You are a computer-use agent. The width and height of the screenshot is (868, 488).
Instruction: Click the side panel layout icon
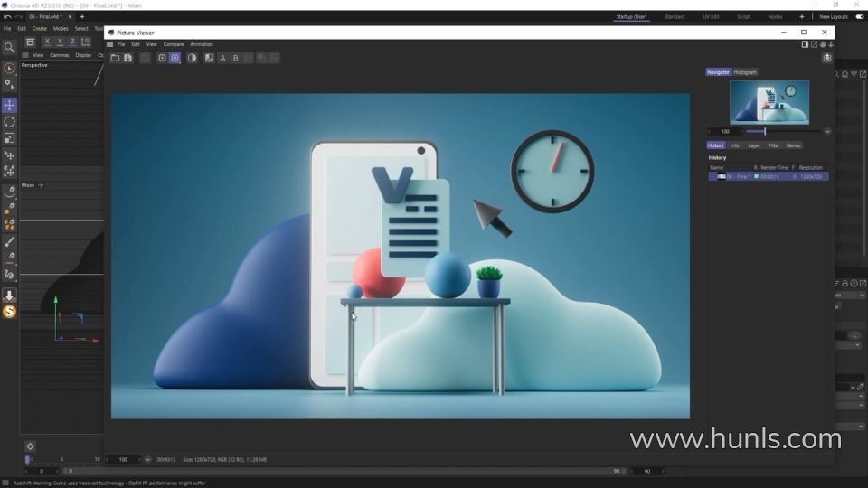pyautogui.click(x=805, y=44)
